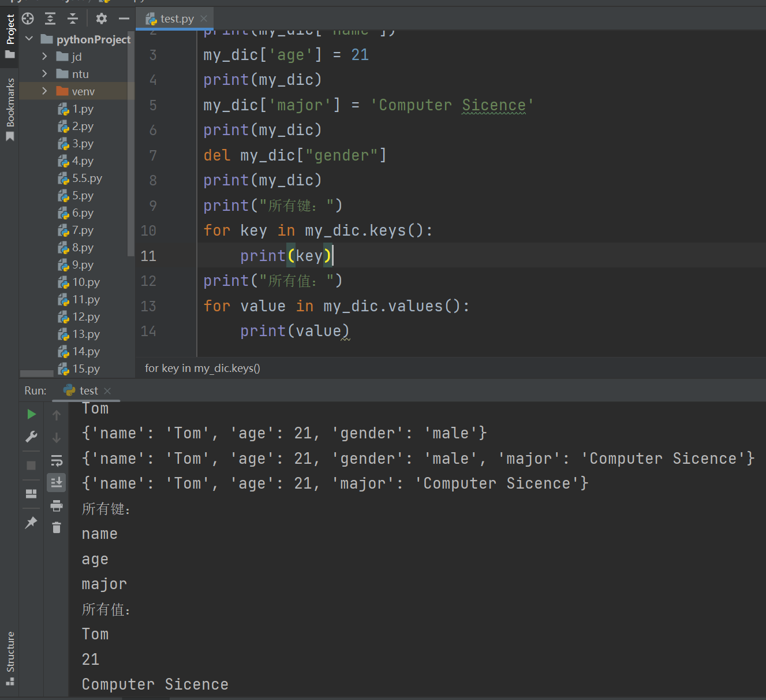The image size is (766, 700).
Task: Click the wrench icon in Run panel
Action: (x=31, y=437)
